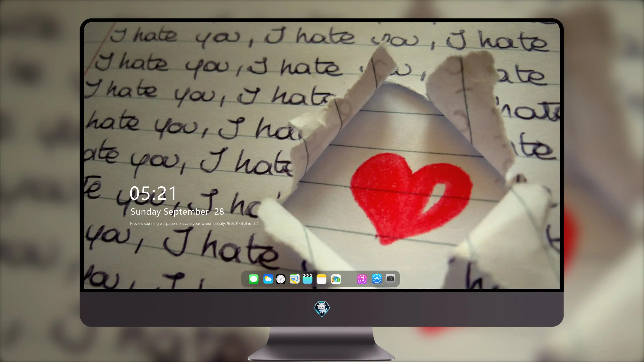Launch the pink iTunes Store music icon
Viewport: 644px width, 362px height.
(362, 279)
